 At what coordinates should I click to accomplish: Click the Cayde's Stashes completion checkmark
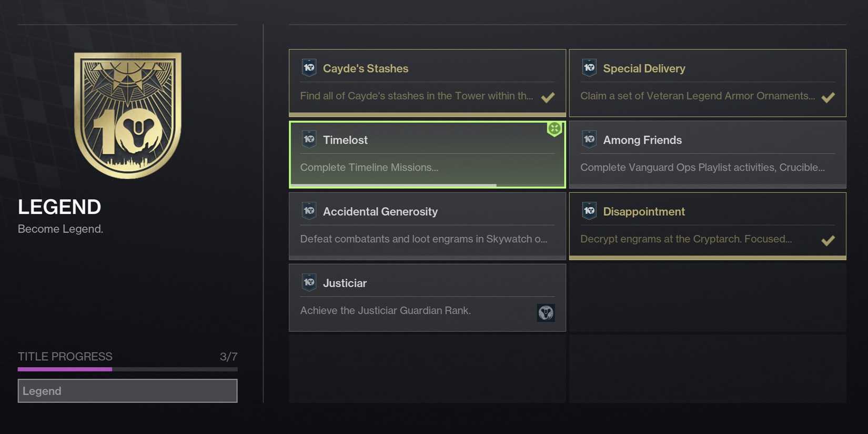click(x=548, y=97)
